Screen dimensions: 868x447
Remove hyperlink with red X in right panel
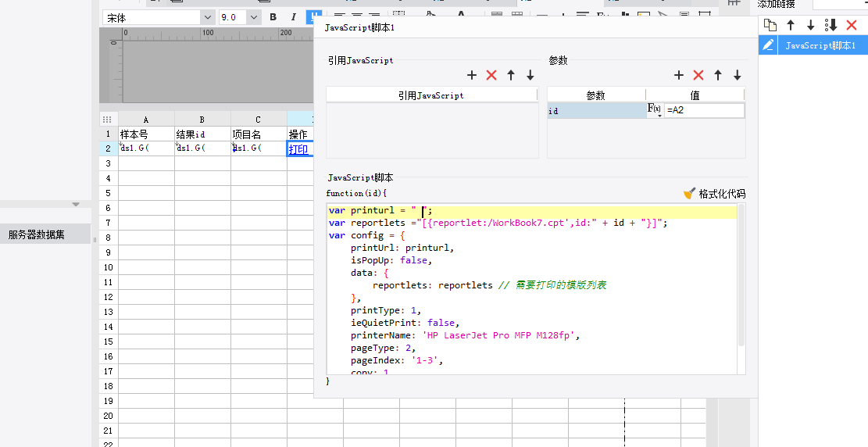[x=852, y=25]
